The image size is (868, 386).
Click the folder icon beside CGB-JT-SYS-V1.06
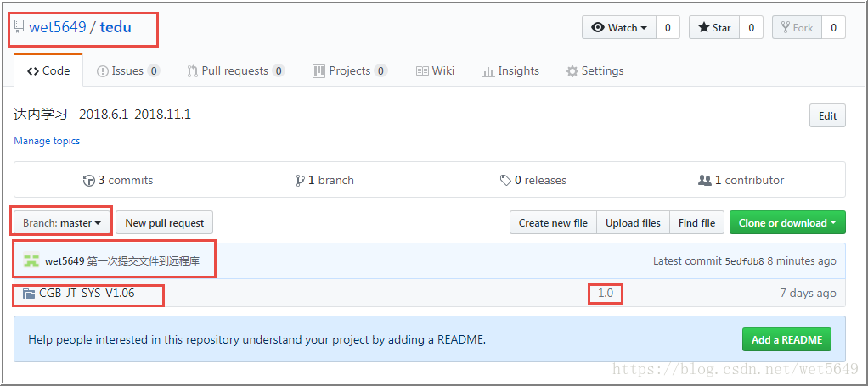29,294
